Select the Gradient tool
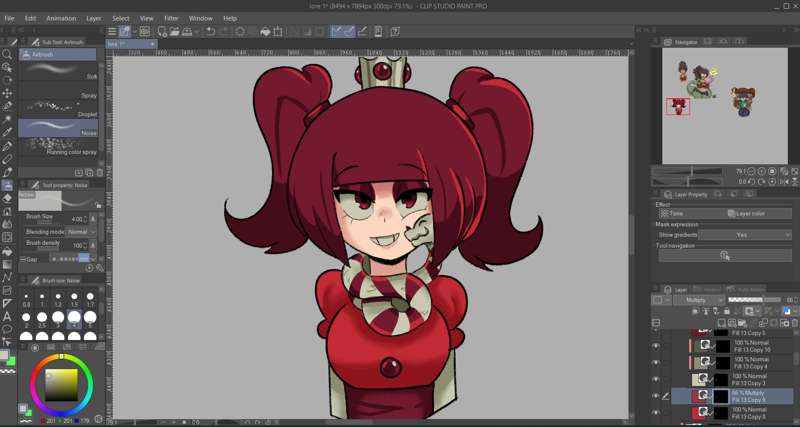This screenshot has width=800, height=427. point(7,264)
